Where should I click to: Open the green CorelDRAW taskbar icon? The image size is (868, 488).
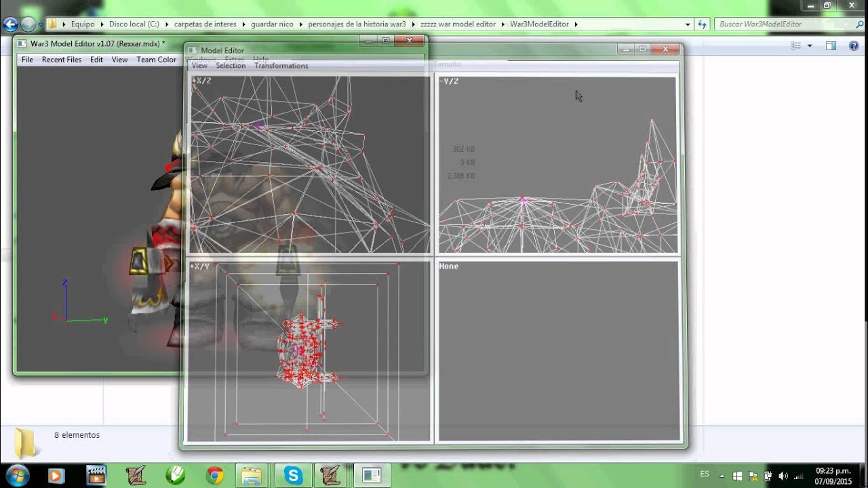[x=176, y=476]
